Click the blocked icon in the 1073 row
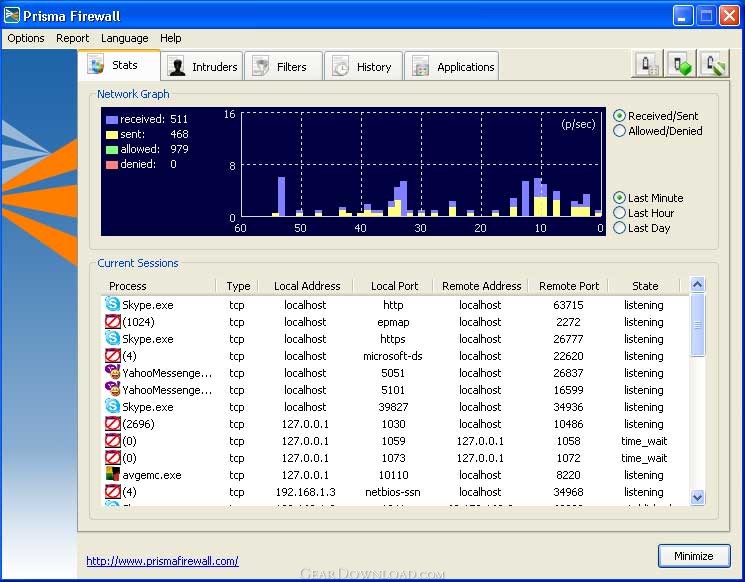The width and height of the screenshot is (745, 582). point(113,458)
